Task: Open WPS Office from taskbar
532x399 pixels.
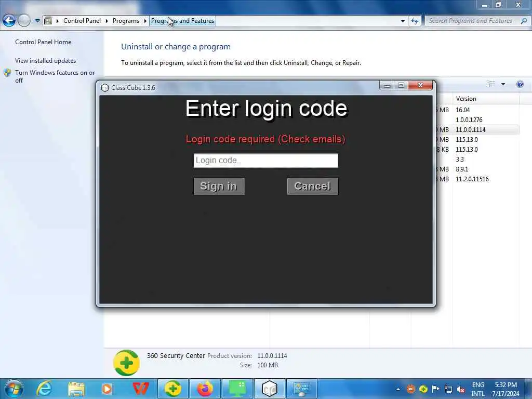Action: coord(140,389)
